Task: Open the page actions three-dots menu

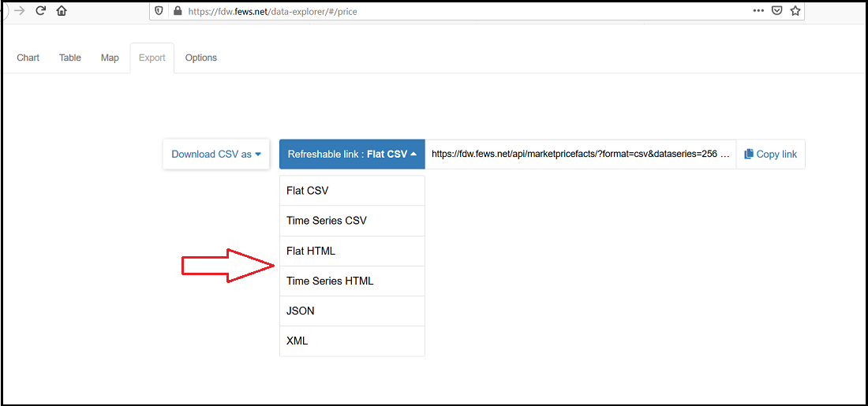Action: pyautogui.click(x=758, y=11)
